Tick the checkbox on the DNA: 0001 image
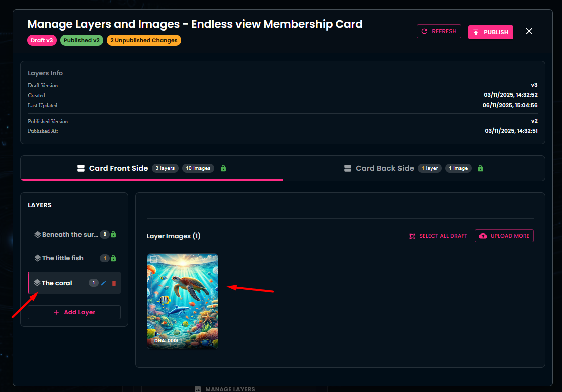This screenshot has height=392, width=562. click(153, 260)
